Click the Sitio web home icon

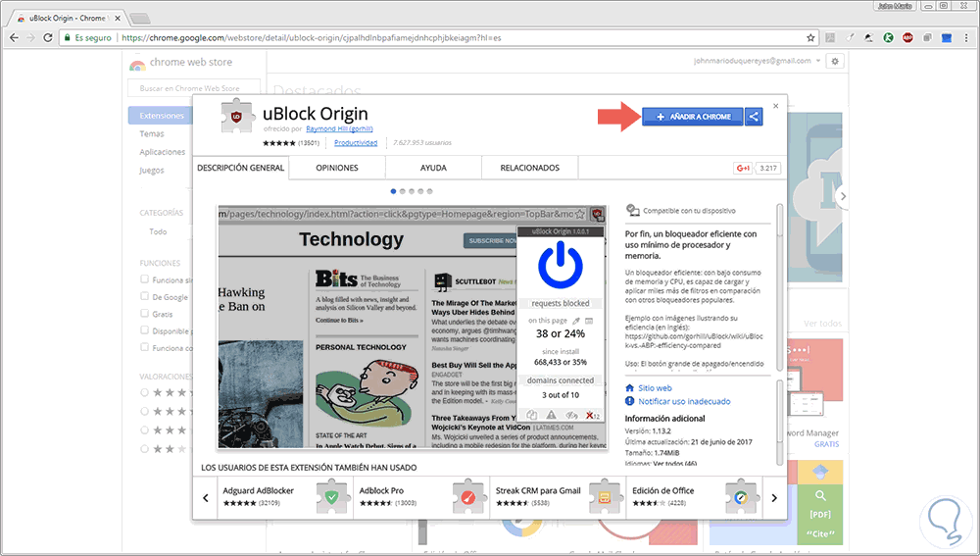click(629, 387)
